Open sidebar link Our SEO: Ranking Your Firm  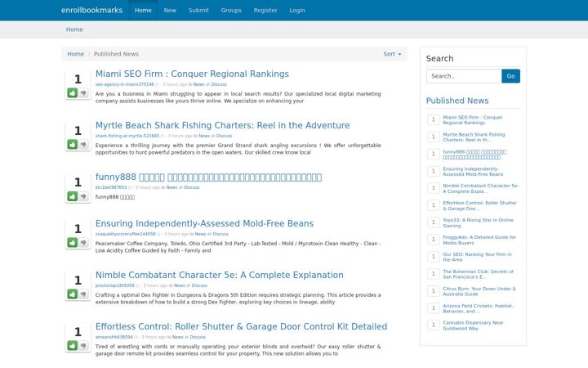point(477,257)
